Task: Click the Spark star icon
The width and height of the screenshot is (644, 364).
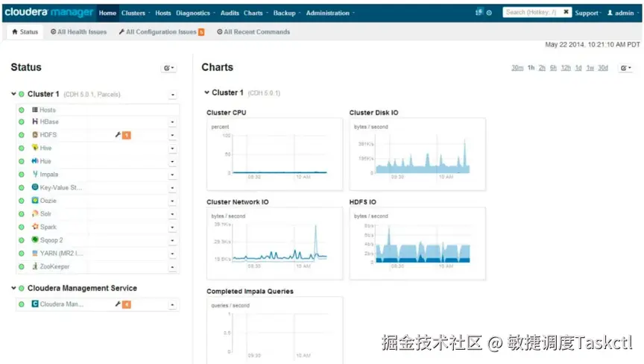Action: click(35, 227)
